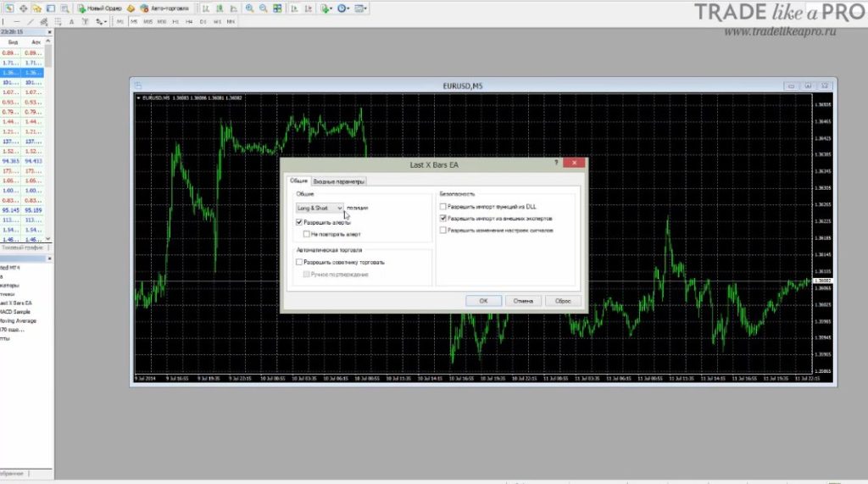Click the help question mark in dialog
Screen dimensions: 868x484
[555, 164]
